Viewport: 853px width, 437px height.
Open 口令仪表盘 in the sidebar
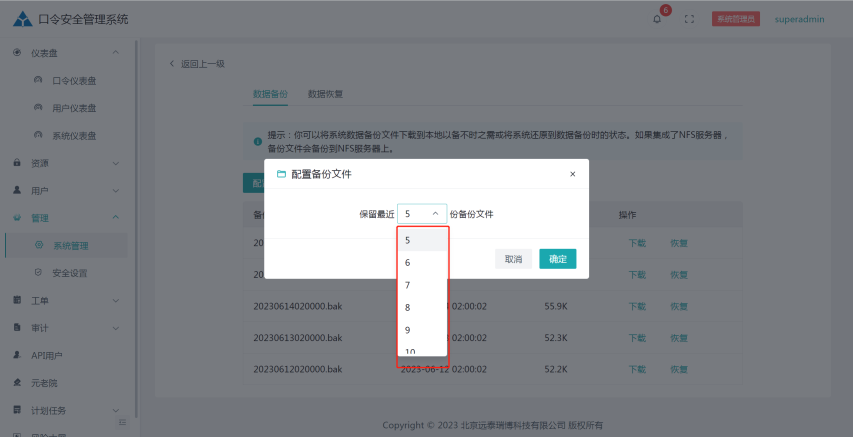coord(79,81)
